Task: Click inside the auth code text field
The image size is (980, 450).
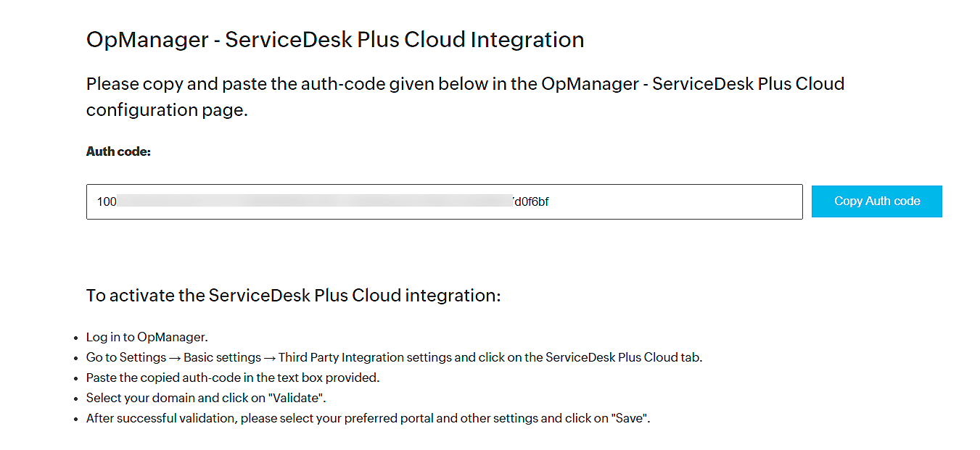Action: 653,201
